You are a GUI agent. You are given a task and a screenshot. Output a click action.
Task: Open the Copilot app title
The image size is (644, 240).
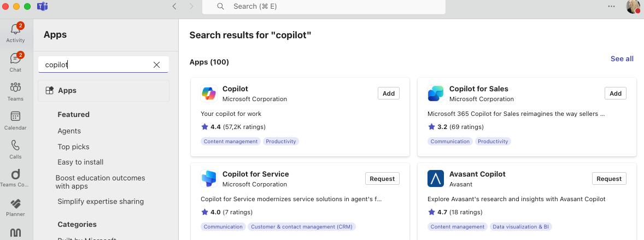235,89
